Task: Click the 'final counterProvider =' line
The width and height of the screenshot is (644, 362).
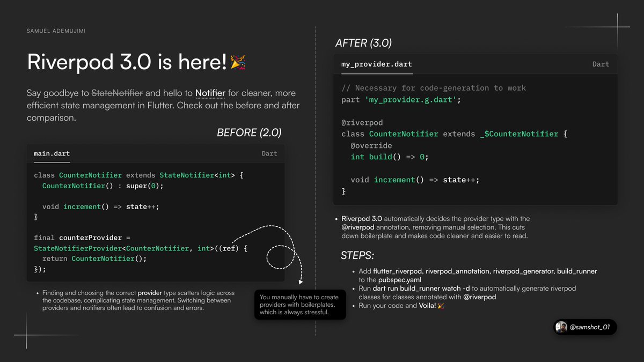Action: [82, 238]
